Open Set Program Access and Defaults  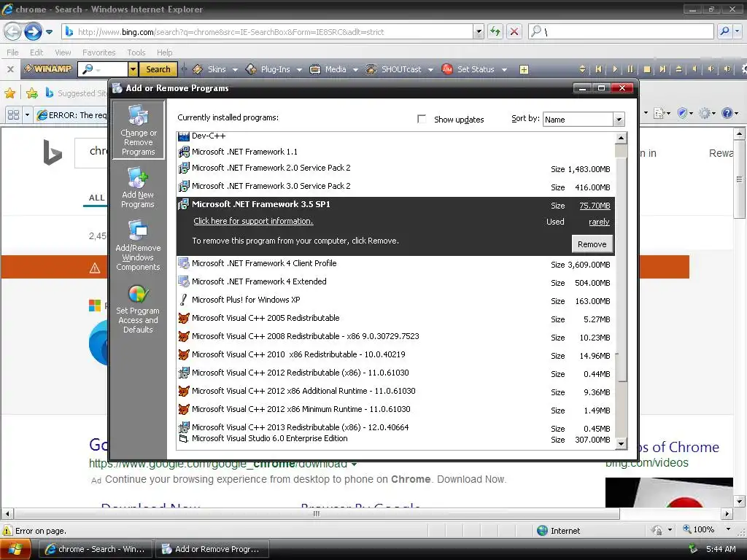coord(138,309)
